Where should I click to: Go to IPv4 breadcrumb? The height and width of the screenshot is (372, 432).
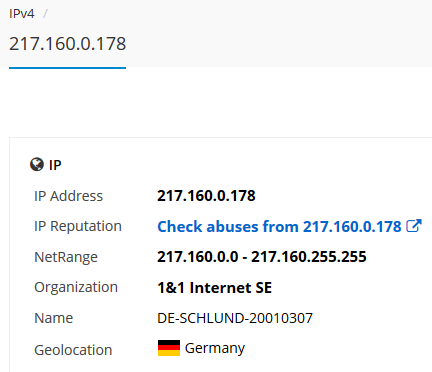(22, 14)
